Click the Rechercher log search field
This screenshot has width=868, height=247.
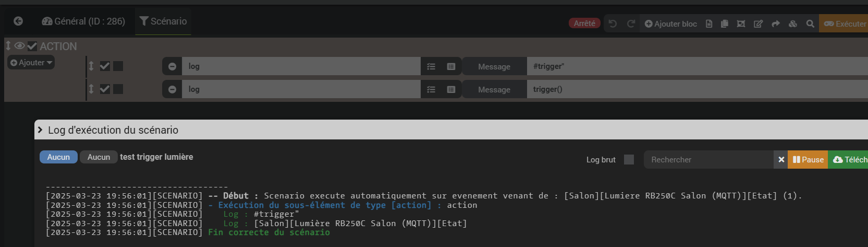[709, 160]
